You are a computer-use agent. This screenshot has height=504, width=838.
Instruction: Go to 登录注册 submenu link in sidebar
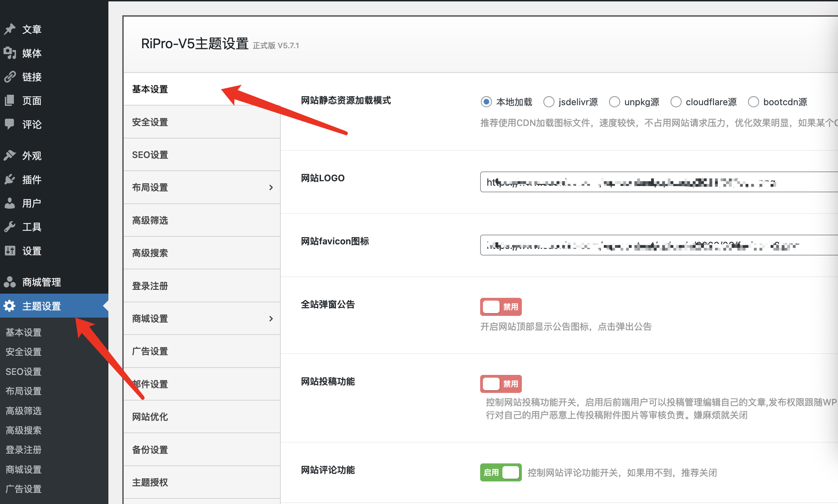[x=24, y=450]
